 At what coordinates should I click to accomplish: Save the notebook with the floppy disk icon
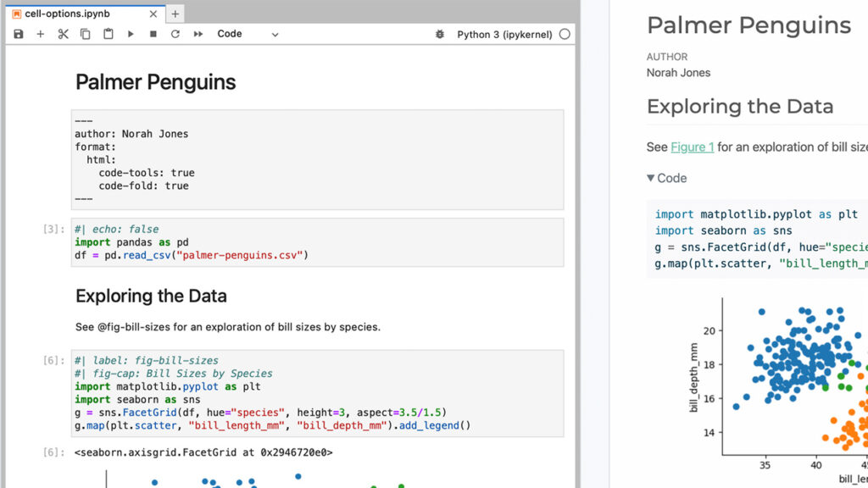pyautogui.click(x=19, y=34)
